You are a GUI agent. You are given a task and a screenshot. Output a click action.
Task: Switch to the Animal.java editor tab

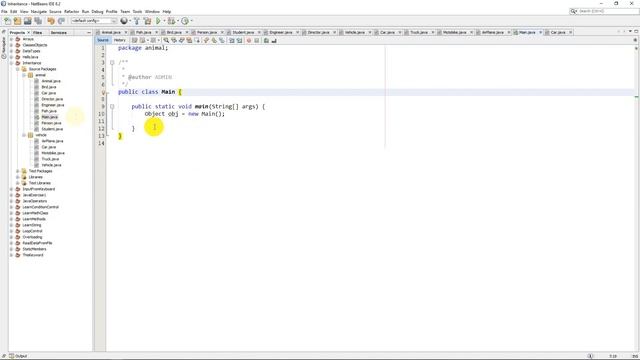coord(111,32)
